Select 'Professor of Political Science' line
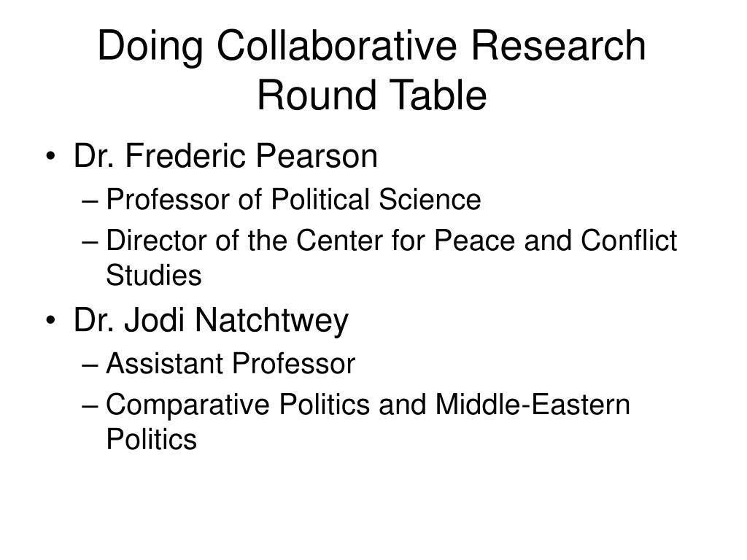The image size is (747, 560). pos(293,199)
